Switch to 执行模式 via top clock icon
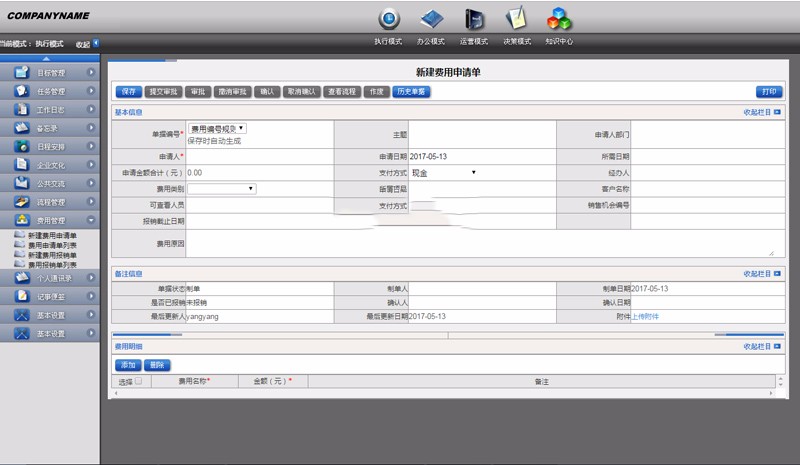 point(388,19)
